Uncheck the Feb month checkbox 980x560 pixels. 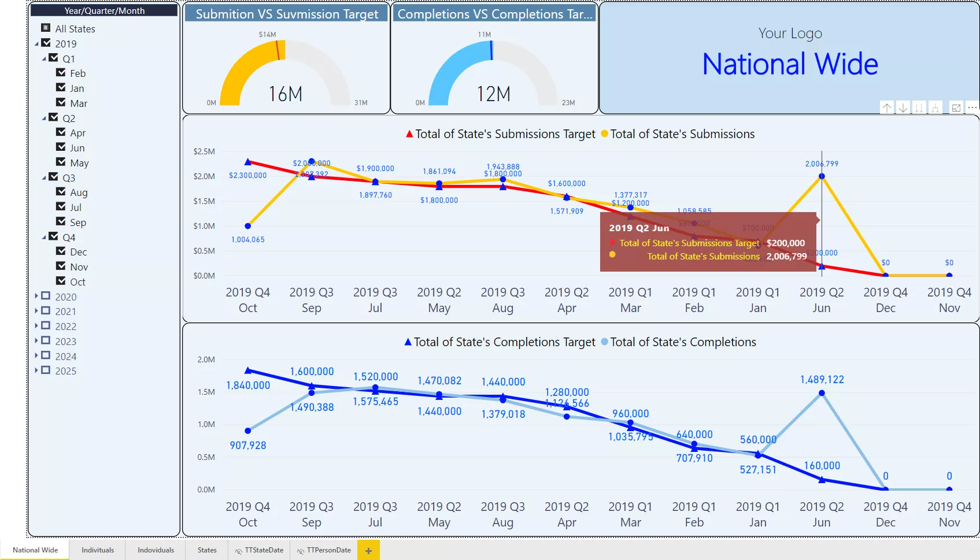click(x=61, y=72)
